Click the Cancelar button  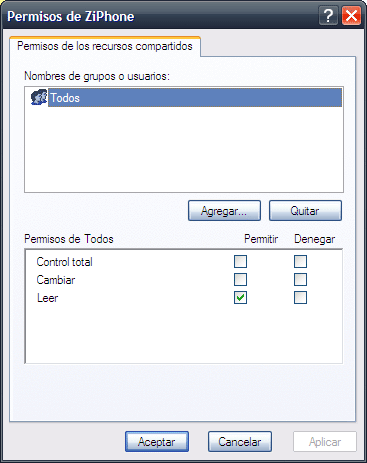point(240,442)
